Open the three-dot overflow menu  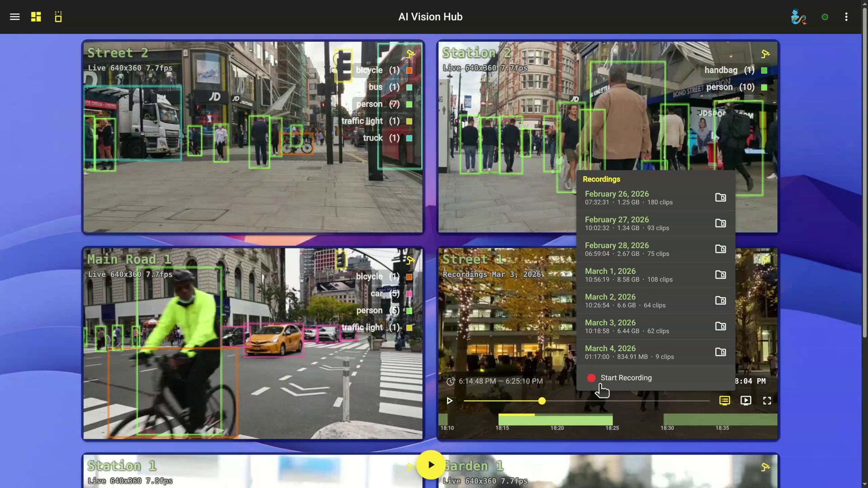click(846, 17)
